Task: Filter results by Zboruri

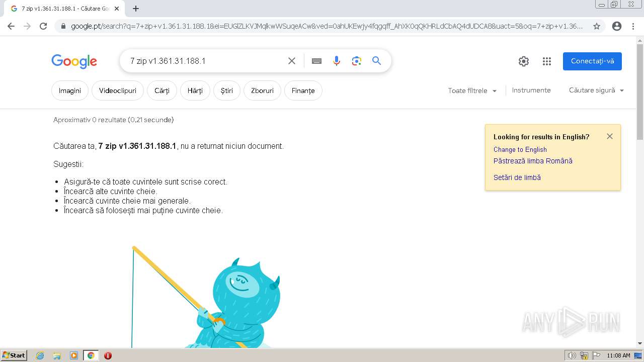Action: [262, 90]
